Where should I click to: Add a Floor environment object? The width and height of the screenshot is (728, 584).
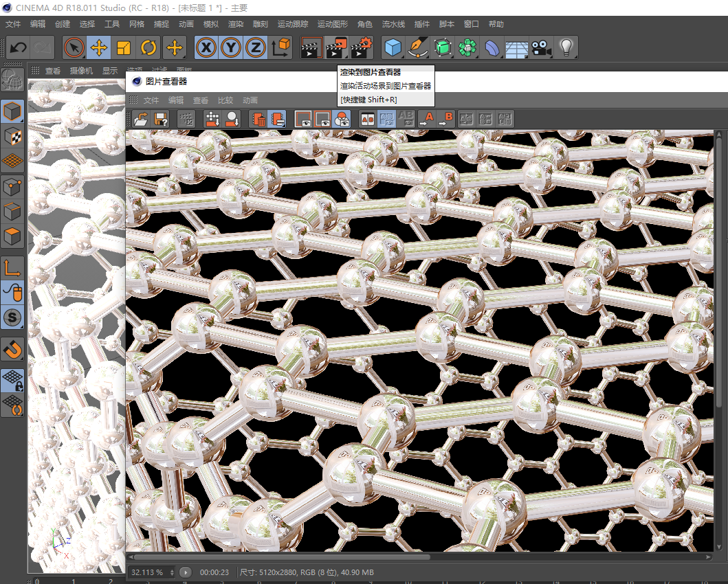(517, 48)
